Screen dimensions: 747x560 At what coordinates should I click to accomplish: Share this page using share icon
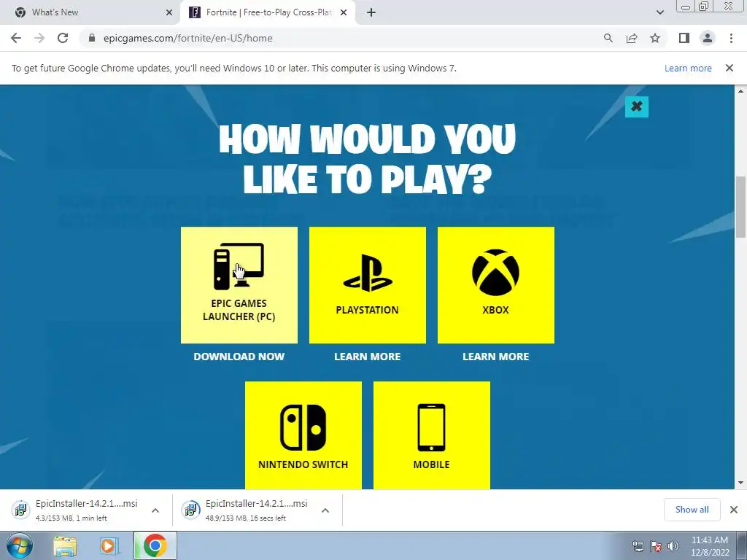[x=632, y=38]
